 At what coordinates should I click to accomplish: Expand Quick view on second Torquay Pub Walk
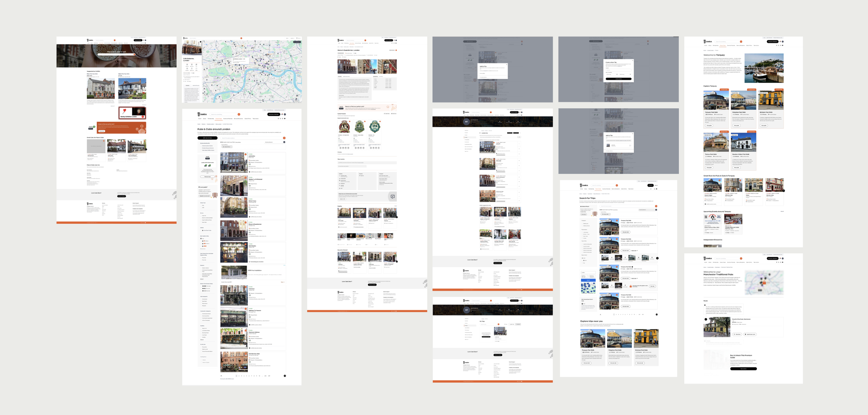coord(634,250)
